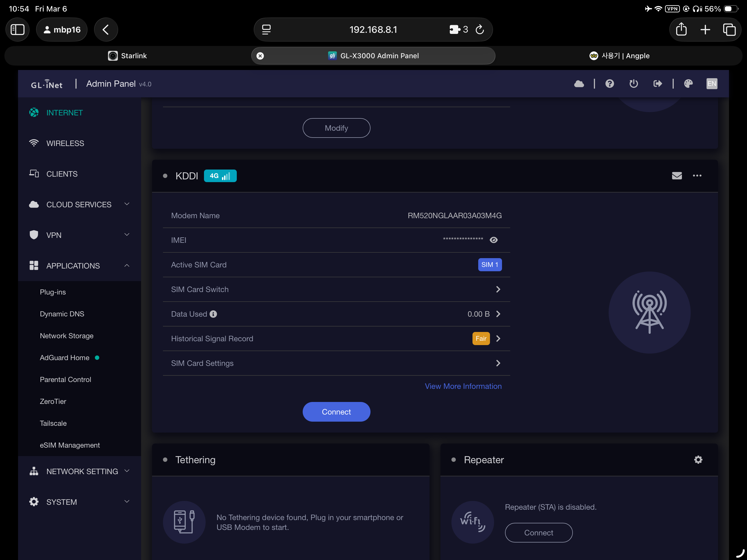Open the three-dot menu for KDDI modem
Image resolution: width=747 pixels, height=560 pixels.
[697, 176]
